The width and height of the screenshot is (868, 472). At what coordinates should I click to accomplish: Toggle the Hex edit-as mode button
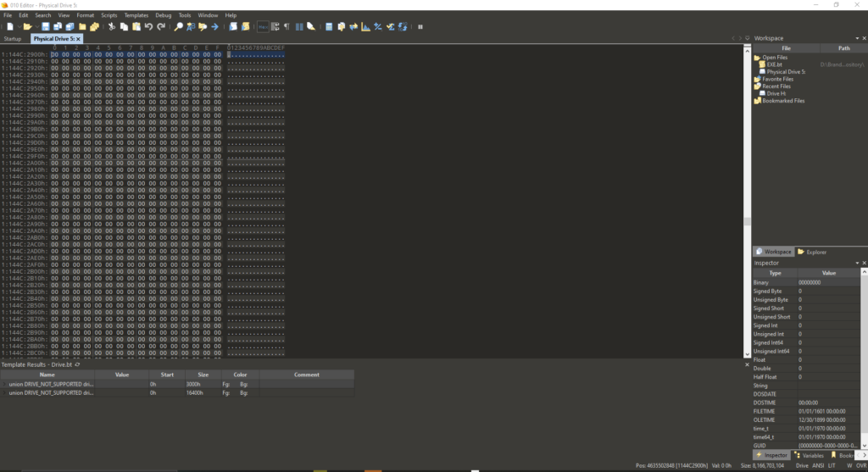point(263,27)
